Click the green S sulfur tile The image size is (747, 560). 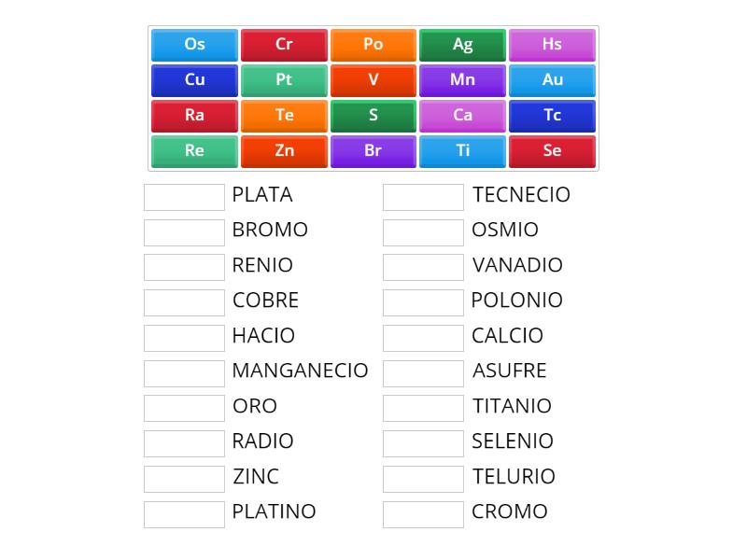coord(373,115)
